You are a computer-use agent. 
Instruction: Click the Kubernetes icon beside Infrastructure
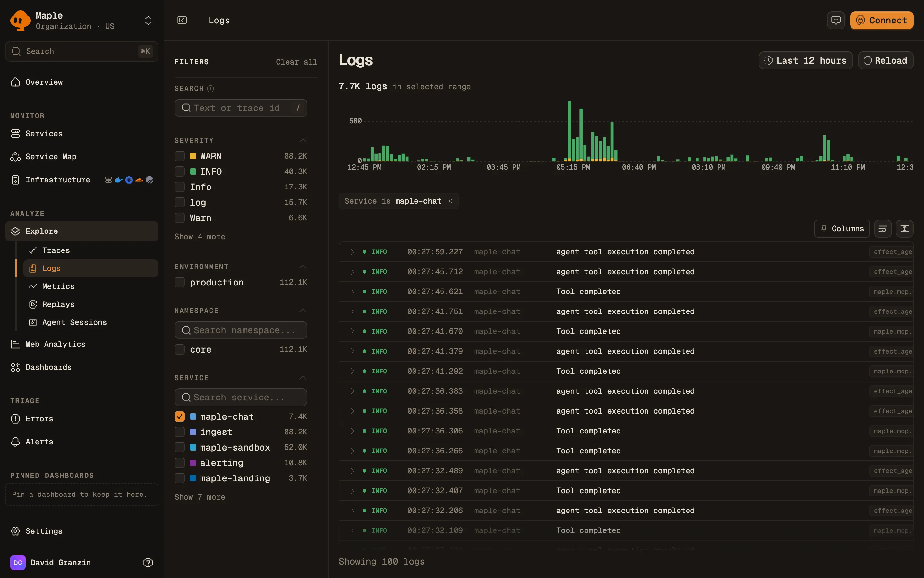point(129,180)
